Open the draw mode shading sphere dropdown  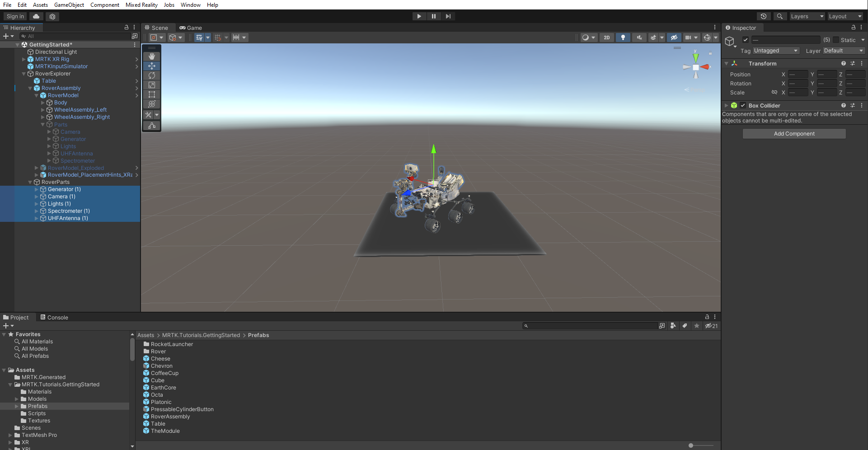(x=589, y=37)
